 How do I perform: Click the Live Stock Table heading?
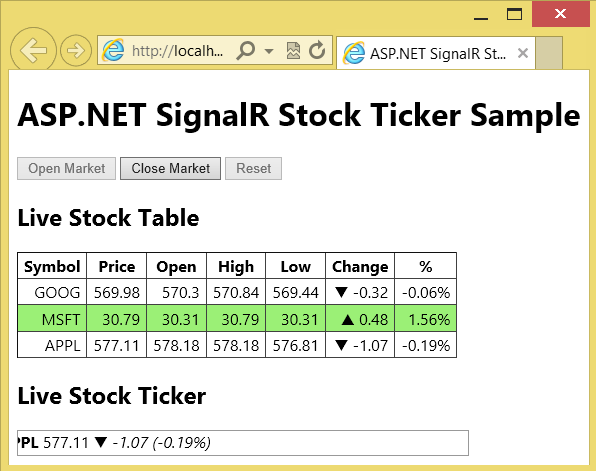pos(108,218)
